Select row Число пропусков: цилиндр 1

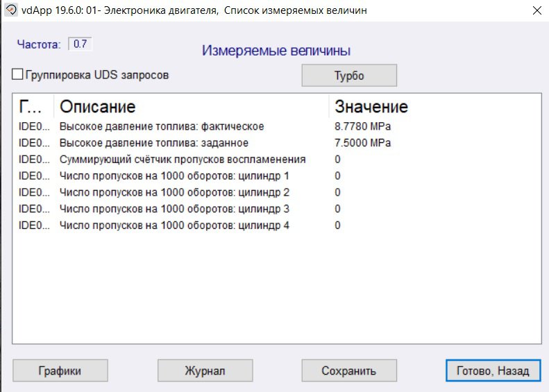click(x=277, y=176)
